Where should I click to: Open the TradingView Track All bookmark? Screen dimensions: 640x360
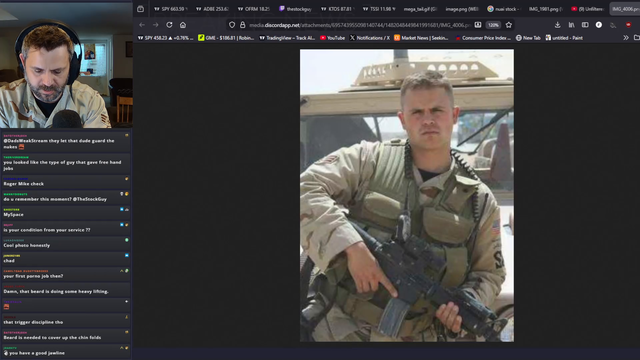point(287,38)
